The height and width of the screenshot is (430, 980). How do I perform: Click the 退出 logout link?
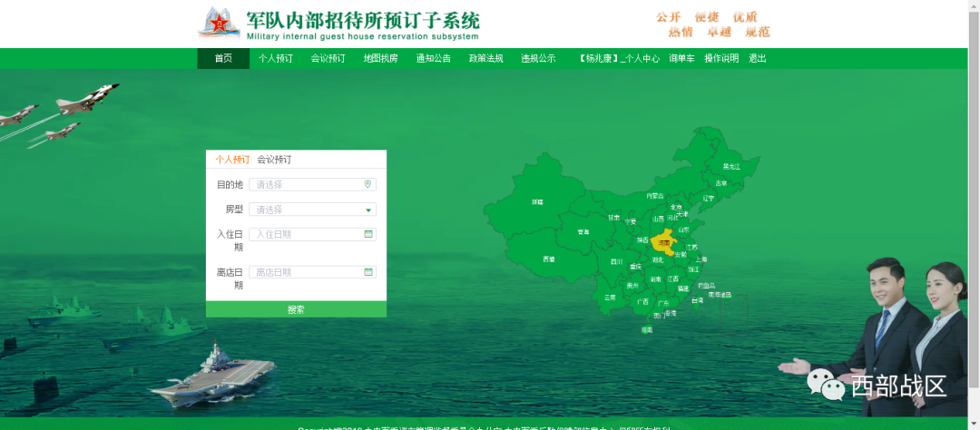click(x=757, y=58)
